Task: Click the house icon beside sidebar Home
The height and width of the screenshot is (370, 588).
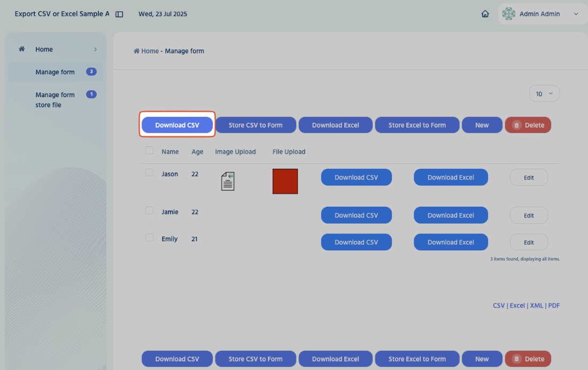Action: point(22,49)
